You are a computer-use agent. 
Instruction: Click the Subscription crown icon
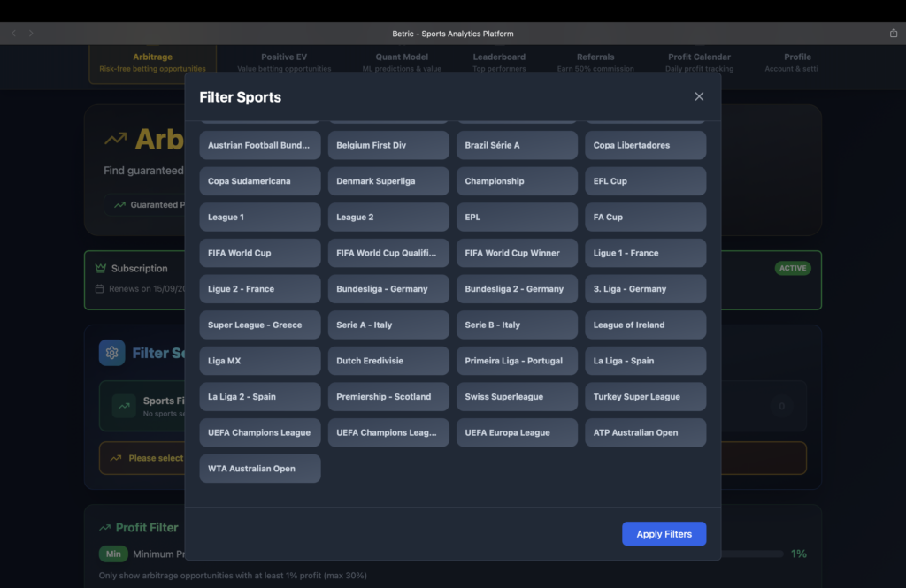click(101, 268)
